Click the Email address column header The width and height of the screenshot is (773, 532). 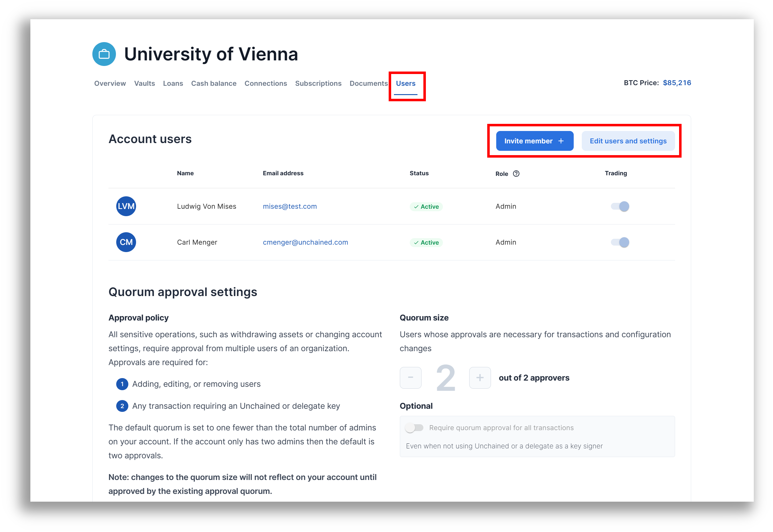coord(283,173)
